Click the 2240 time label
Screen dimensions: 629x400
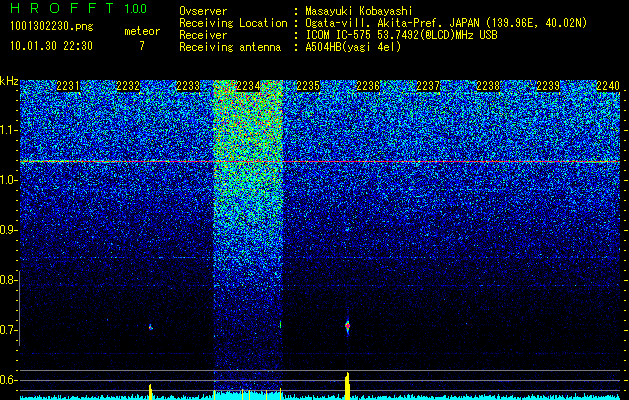pyautogui.click(x=608, y=86)
